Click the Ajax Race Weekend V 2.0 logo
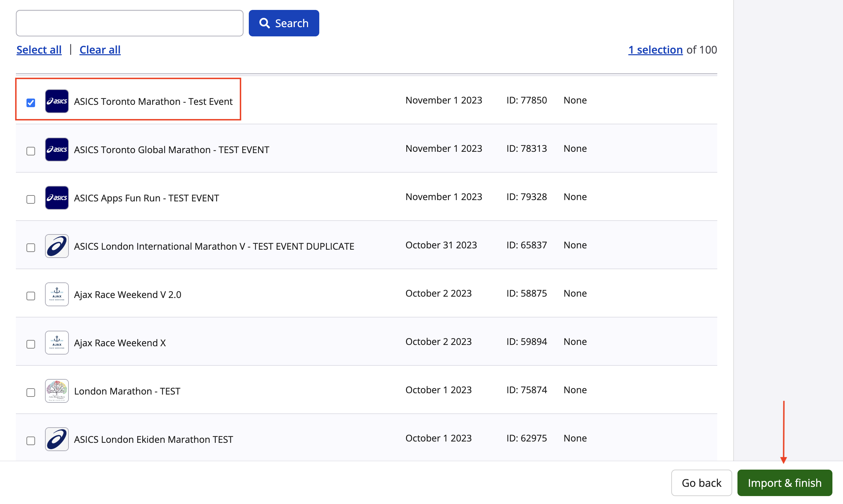843x504 pixels. pos(57,294)
